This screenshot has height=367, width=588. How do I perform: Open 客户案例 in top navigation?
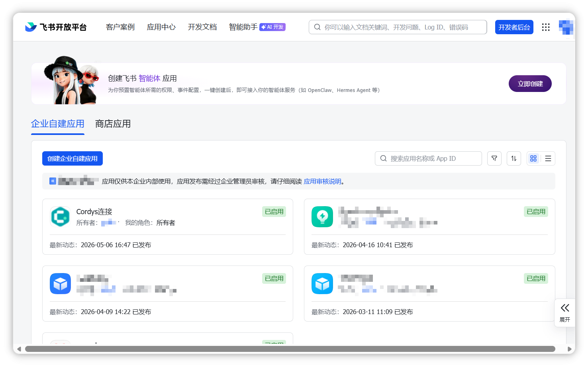pyautogui.click(x=120, y=27)
